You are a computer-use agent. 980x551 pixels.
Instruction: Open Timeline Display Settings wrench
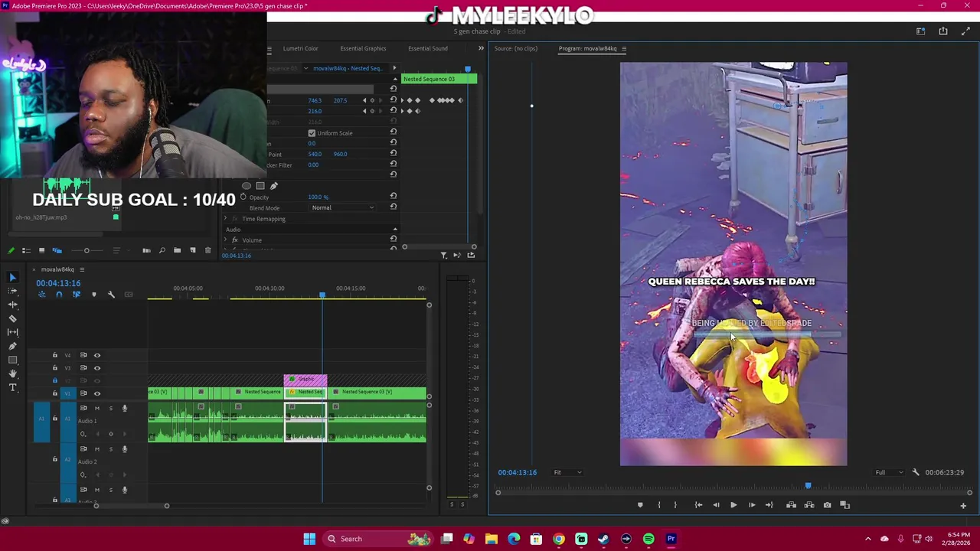click(x=111, y=295)
